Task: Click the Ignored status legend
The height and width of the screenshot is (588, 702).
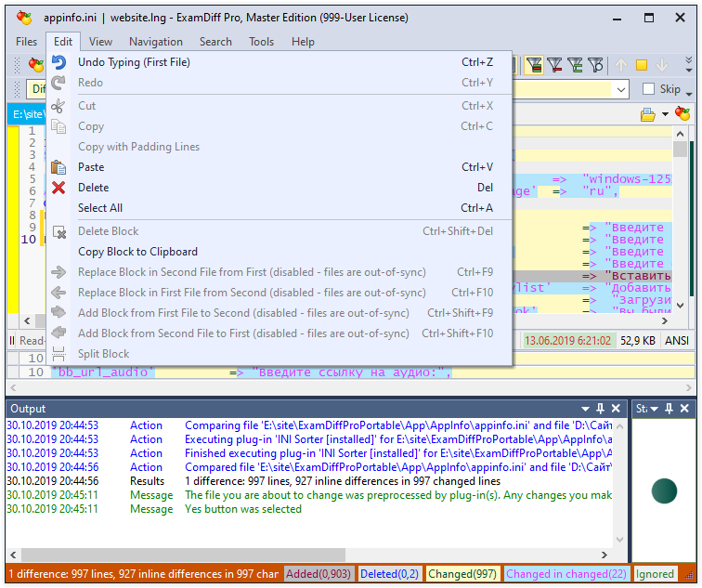Action: click(x=655, y=574)
